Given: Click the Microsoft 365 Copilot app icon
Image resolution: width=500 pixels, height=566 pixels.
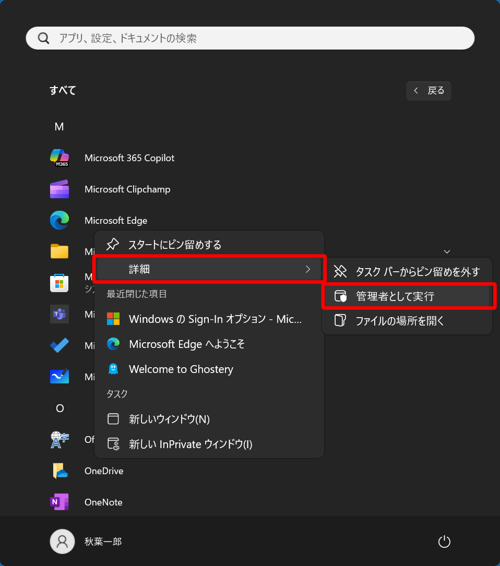Looking at the screenshot, I should point(60,158).
